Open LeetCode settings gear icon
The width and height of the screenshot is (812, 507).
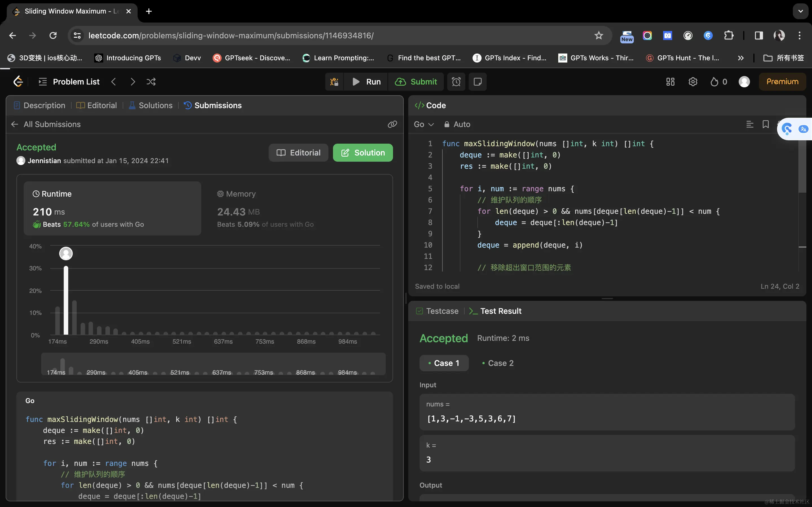(x=693, y=82)
